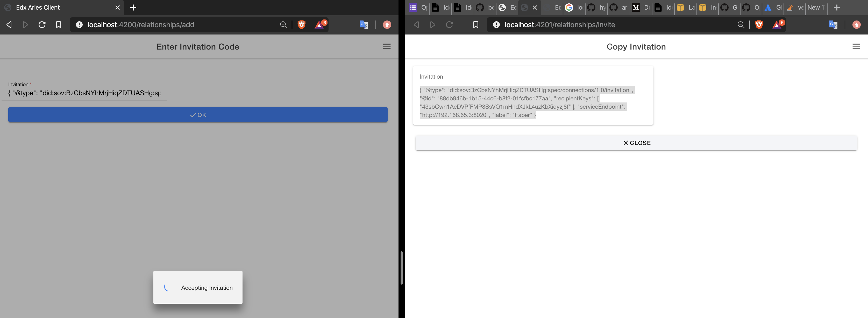This screenshot has height=318, width=868.
Task: Select the New Tab tab in right window
Action: 816,8
